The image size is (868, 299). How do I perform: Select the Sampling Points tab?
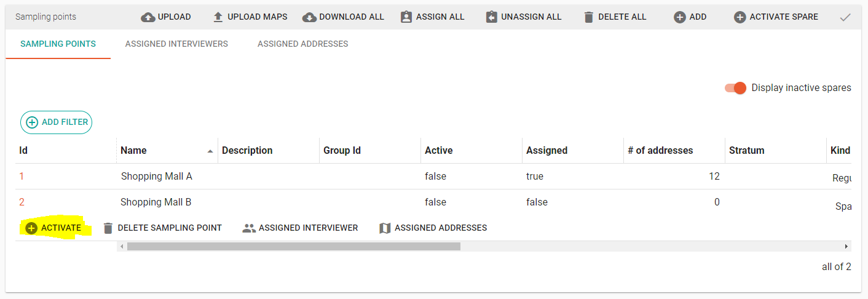tap(58, 44)
